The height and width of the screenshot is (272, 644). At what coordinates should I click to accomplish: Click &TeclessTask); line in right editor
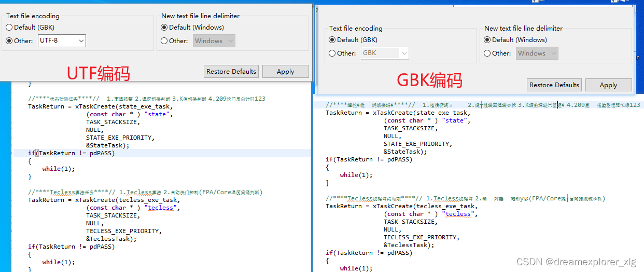pyautogui.click(x=409, y=245)
